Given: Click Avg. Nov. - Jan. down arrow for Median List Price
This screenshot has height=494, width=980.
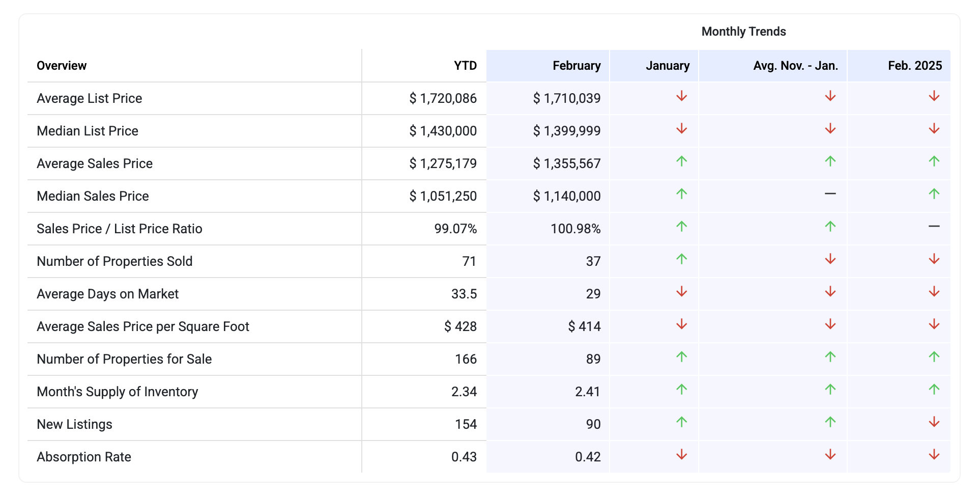Looking at the screenshot, I should pyautogui.click(x=830, y=129).
